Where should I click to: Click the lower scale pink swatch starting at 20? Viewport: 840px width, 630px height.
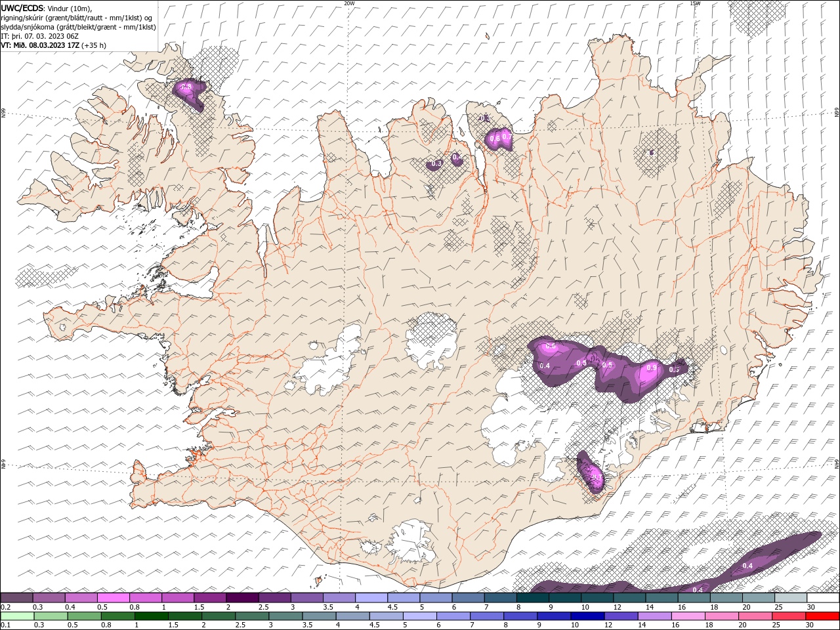755,616
